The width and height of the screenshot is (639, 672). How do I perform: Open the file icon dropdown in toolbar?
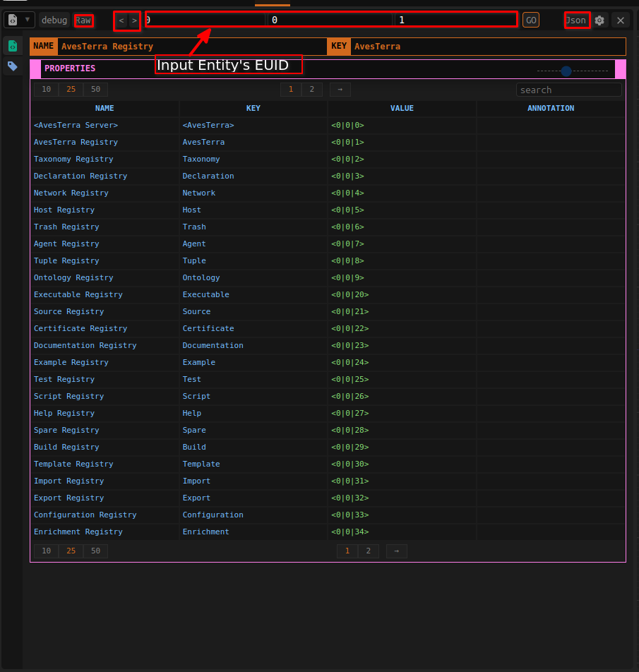(x=19, y=20)
